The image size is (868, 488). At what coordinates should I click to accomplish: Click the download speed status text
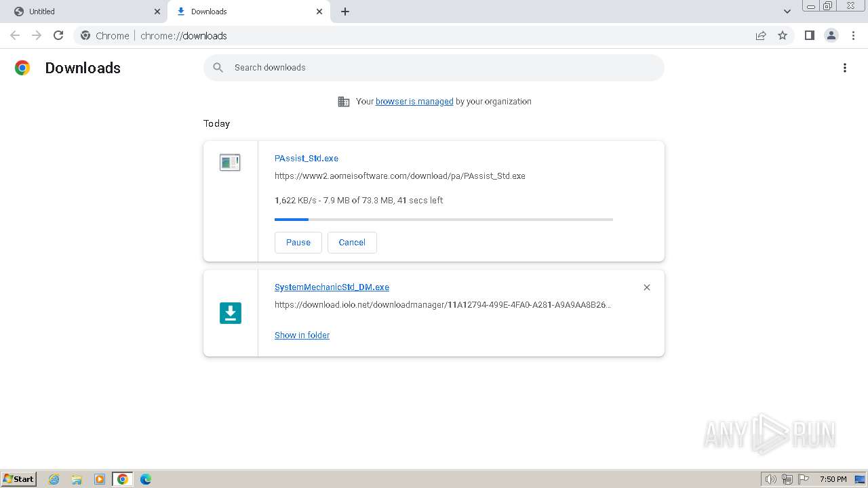(359, 201)
